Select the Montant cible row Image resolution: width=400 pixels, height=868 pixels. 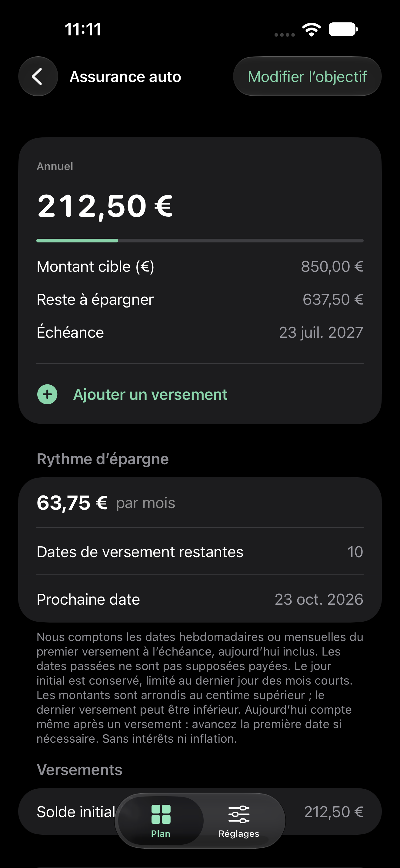[200, 267]
